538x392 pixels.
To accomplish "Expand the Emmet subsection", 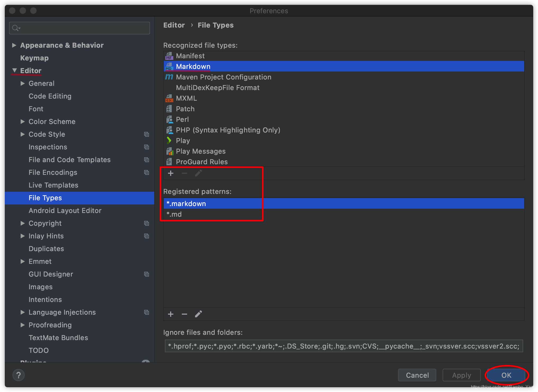I will tap(23, 261).
